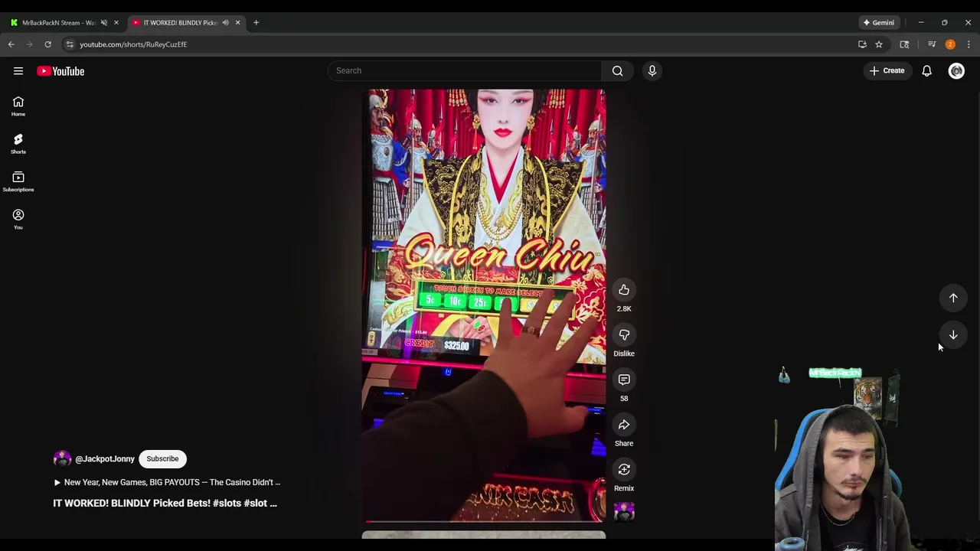
Task: Unmute the MrBackPackN Stream tab
Action: (104, 22)
